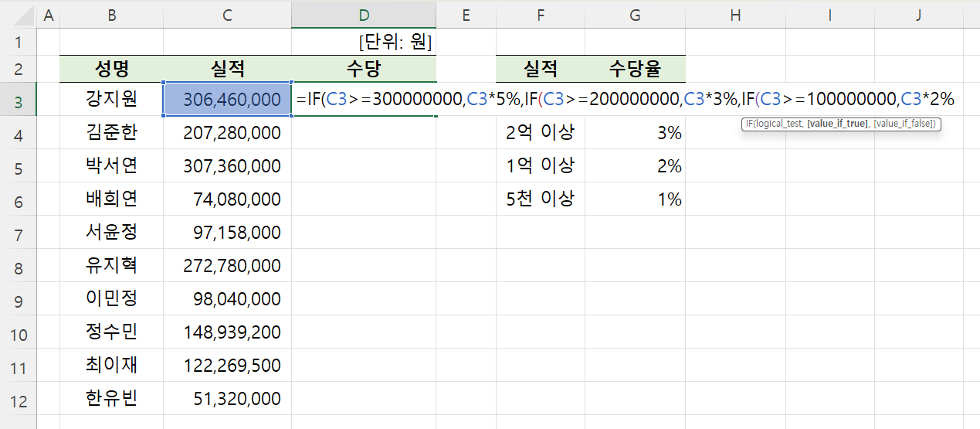Click the 1% rate cell
Image resolution: width=980 pixels, height=429 pixels.
635,199
